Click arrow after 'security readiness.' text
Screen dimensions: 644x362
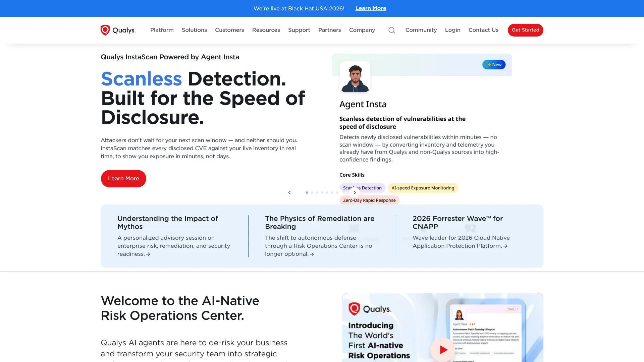148,254
